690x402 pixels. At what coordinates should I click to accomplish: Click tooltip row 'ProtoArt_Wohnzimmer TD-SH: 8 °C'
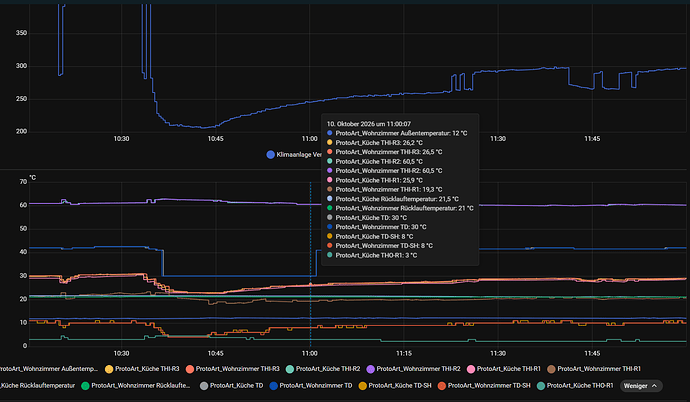click(380, 246)
